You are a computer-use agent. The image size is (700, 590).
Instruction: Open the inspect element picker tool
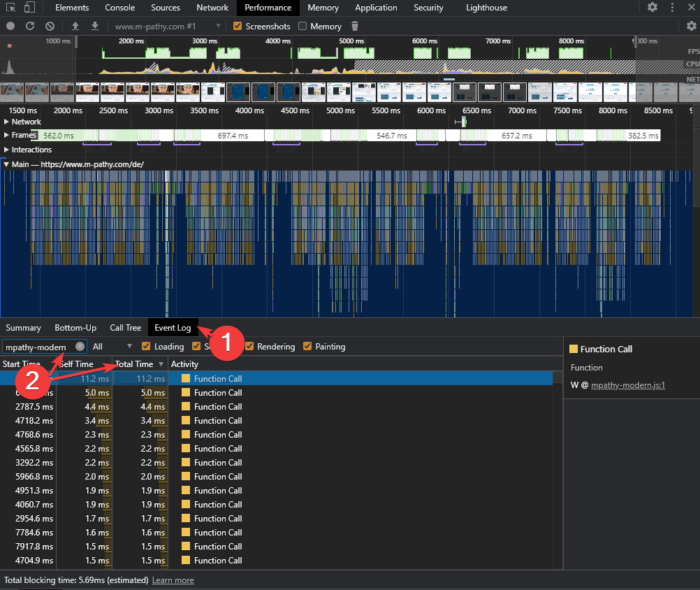[10, 8]
